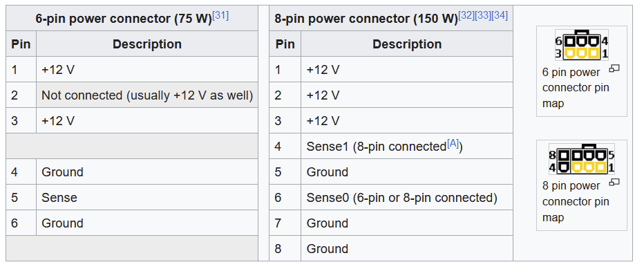The image size is (644, 269).
Task: Click the 6-pin table Description column header
Action: tap(147, 44)
